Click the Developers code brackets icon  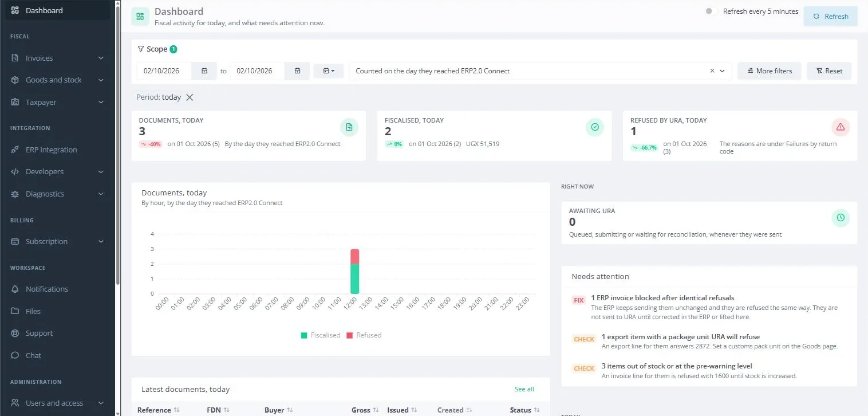point(15,171)
